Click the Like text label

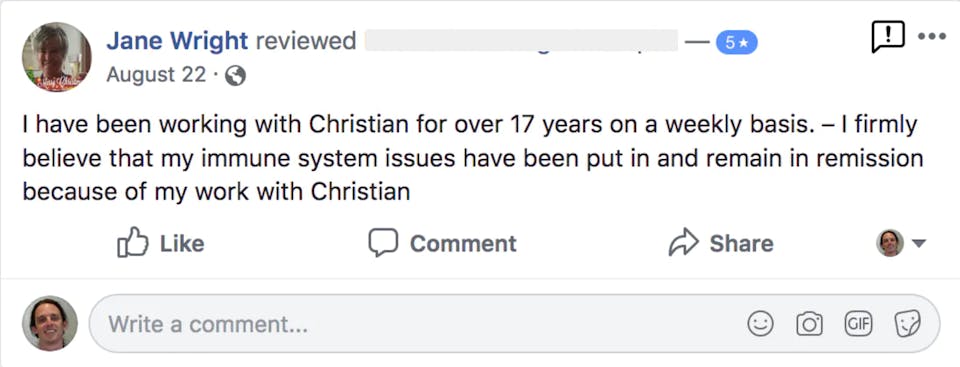click(x=182, y=243)
